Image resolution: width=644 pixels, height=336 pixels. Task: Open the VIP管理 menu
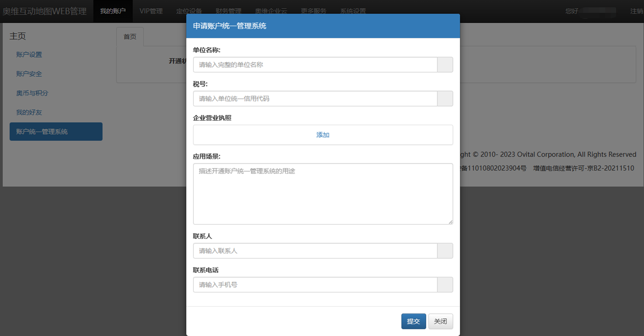pyautogui.click(x=151, y=11)
